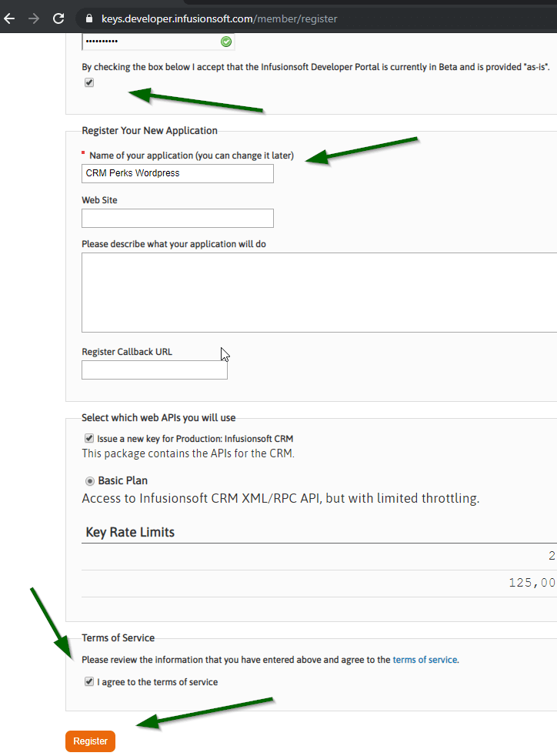This screenshot has height=756, width=557.
Task: Click the browser back arrow
Action: click(x=9, y=18)
